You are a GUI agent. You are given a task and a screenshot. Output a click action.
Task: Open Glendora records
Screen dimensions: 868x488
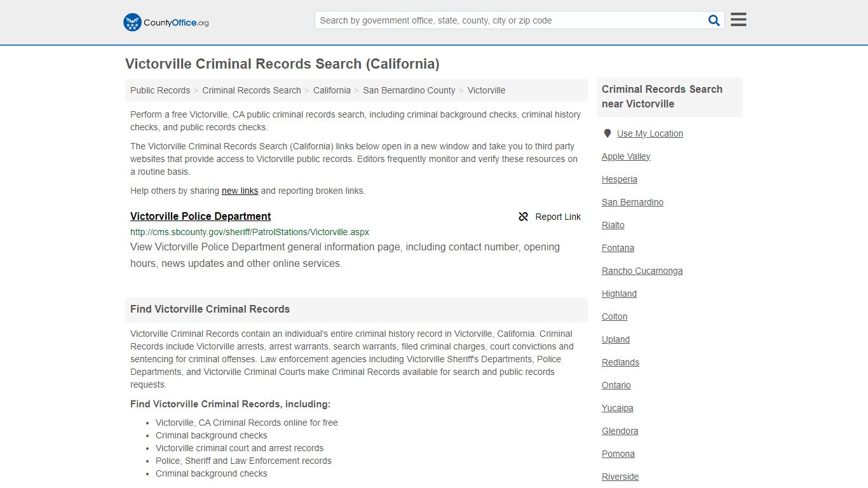pos(620,431)
